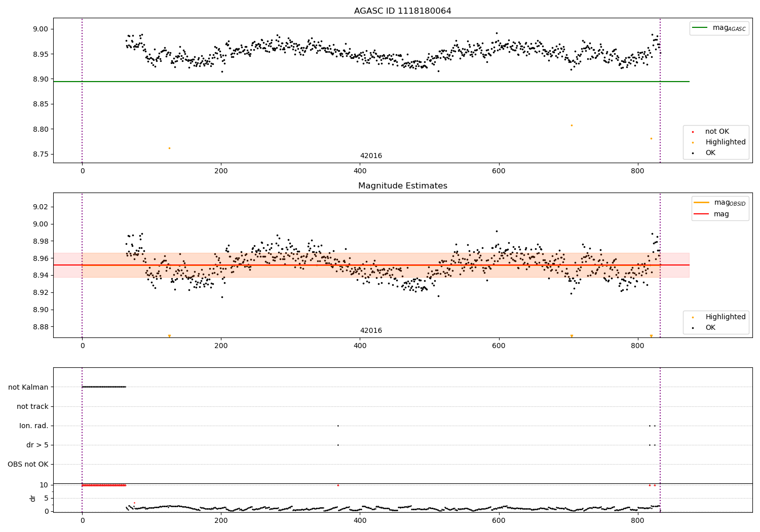Click 'Ion. rad.' data point near x=368
Screen dimensions: 760x532
pyautogui.click(x=338, y=426)
